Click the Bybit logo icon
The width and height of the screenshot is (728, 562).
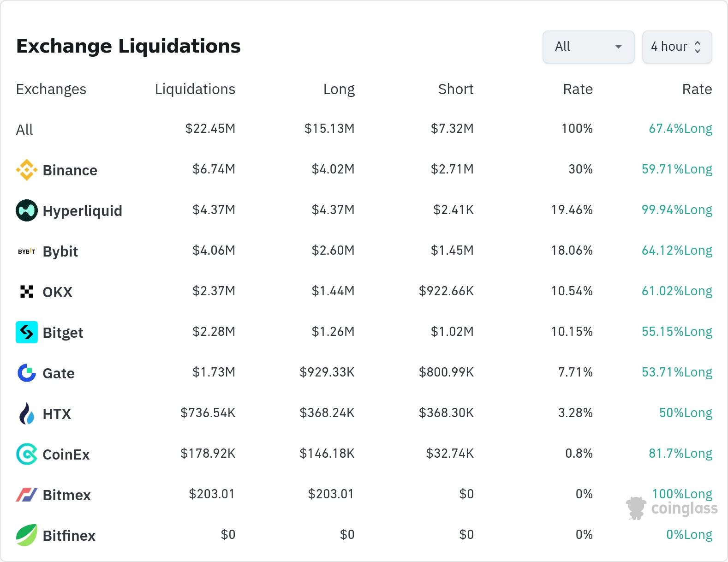(x=27, y=251)
